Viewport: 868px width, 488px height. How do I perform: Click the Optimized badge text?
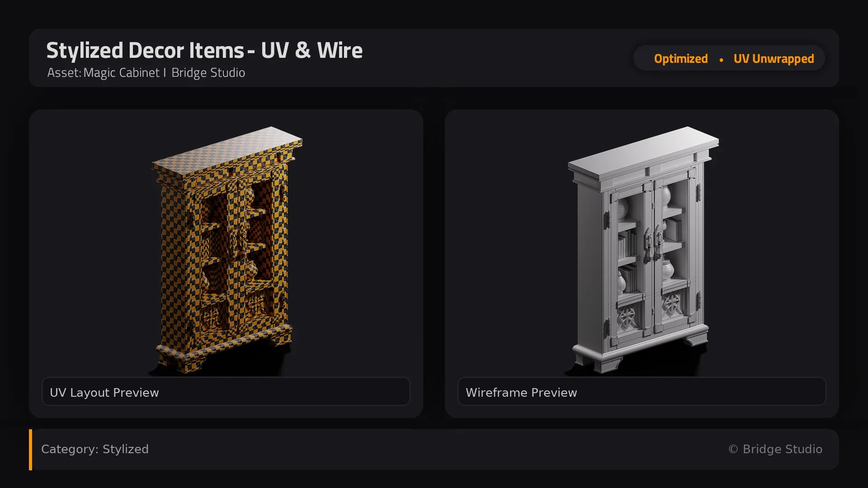click(x=681, y=59)
